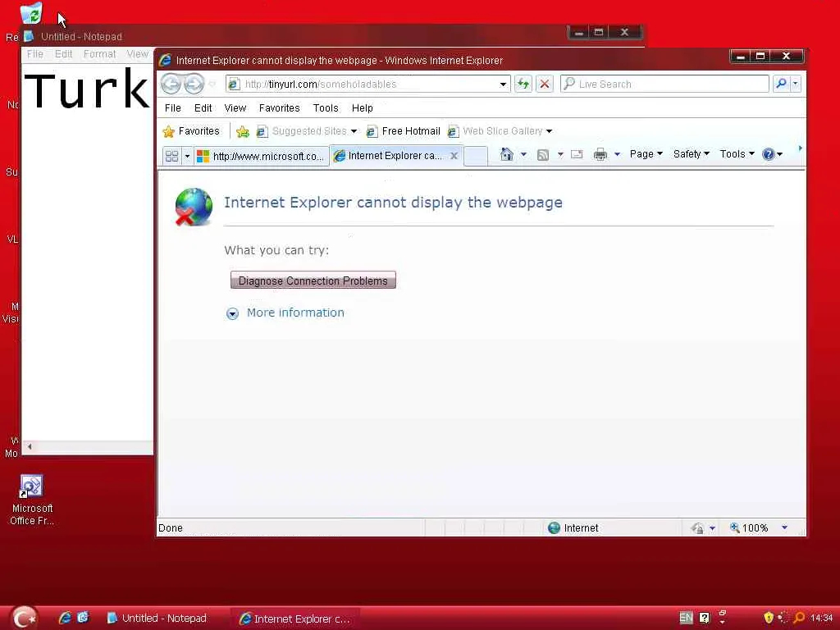Click Notepad's left scroll arrow
Screen dimensions: 840x630
click(x=30, y=447)
